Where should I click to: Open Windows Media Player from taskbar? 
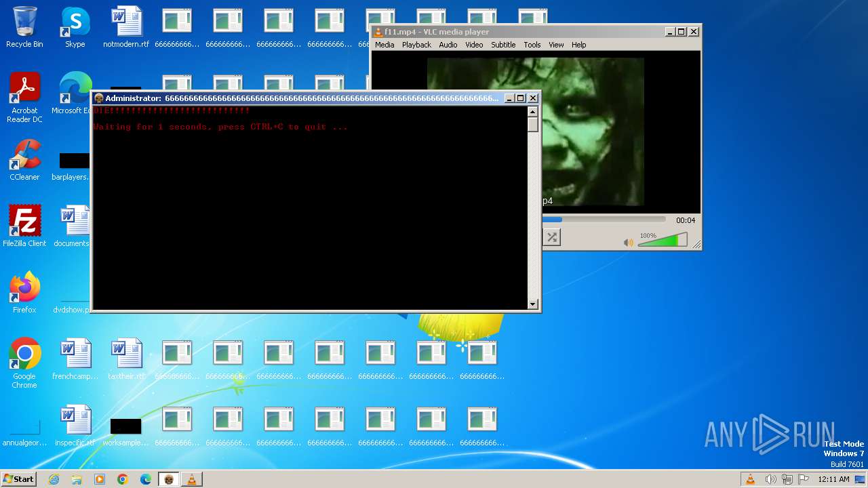tap(100, 479)
